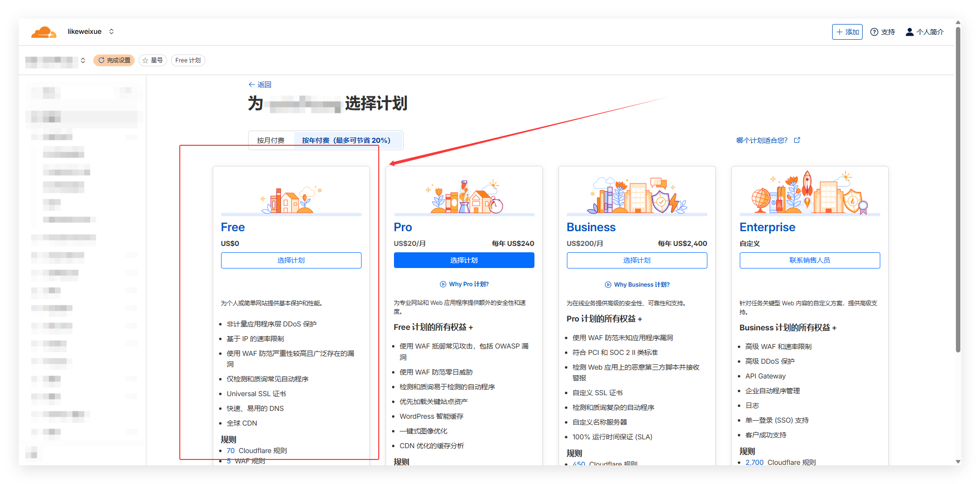Click the back arrow next to 返回
Screen dimensions: 980x484
252,84
